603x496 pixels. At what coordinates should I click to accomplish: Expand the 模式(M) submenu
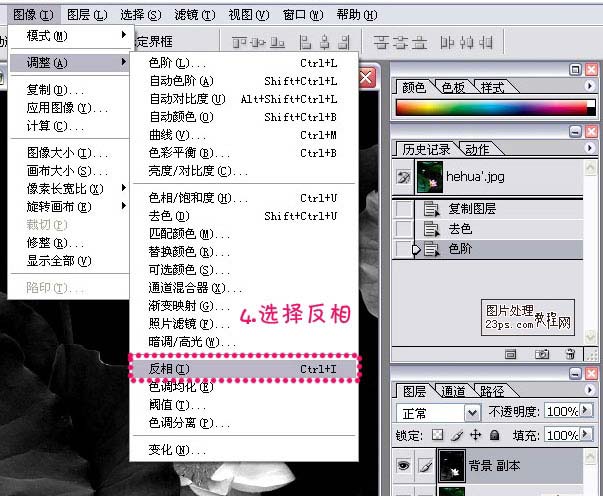click(x=71, y=36)
